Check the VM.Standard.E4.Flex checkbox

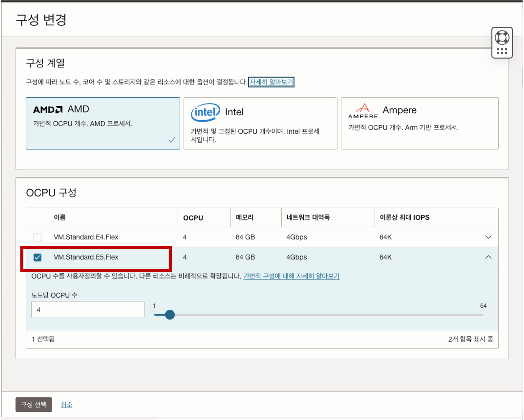click(37, 237)
